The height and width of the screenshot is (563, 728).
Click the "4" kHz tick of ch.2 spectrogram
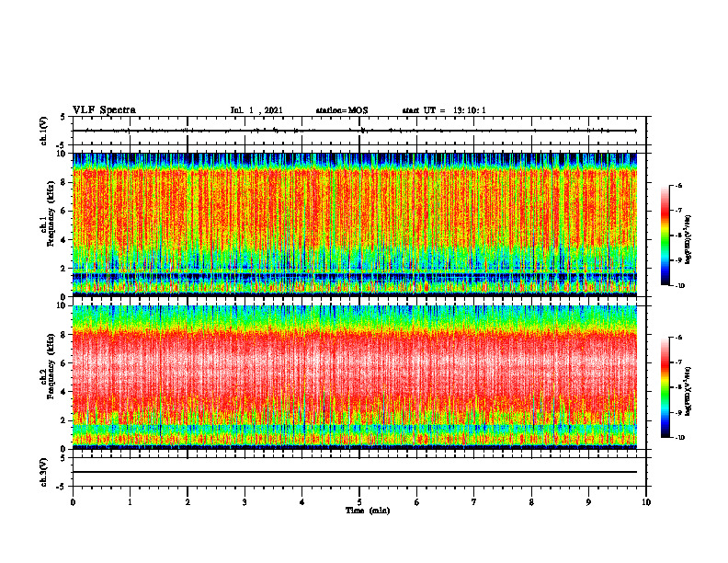63,392
